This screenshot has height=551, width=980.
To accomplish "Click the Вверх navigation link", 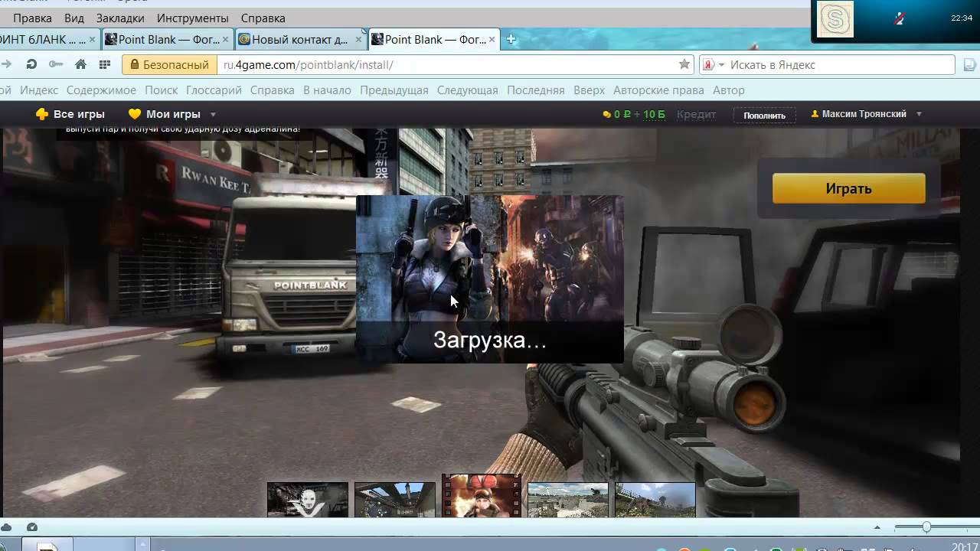I will click(x=589, y=90).
